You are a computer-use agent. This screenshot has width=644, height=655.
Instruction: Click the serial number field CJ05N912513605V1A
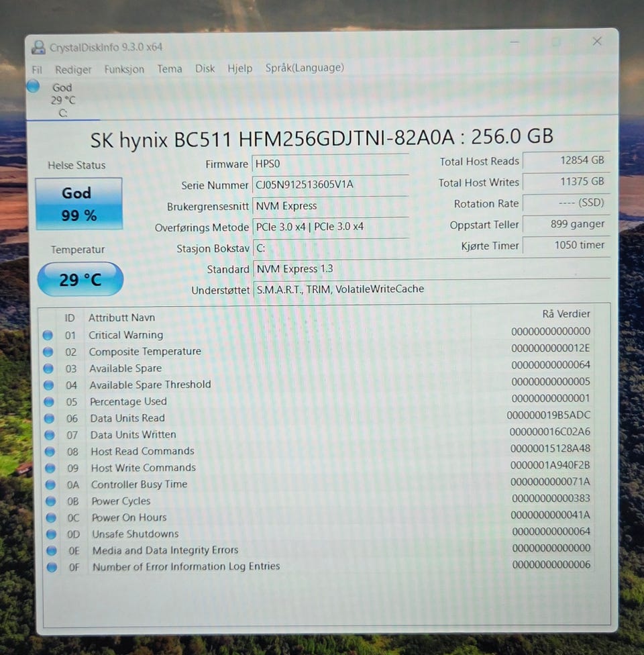click(x=330, y=184)
